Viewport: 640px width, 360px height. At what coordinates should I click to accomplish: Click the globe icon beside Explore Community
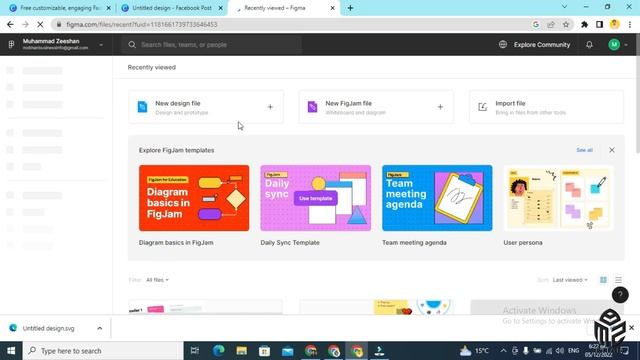pyautogui.click(x=503, y=44)
